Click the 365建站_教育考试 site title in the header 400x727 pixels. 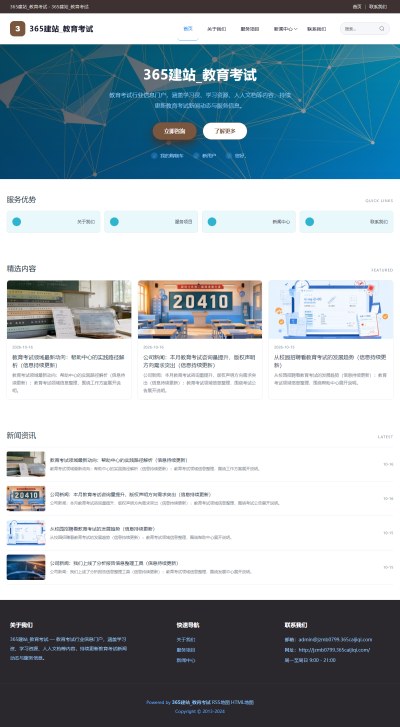pos(61,29)
